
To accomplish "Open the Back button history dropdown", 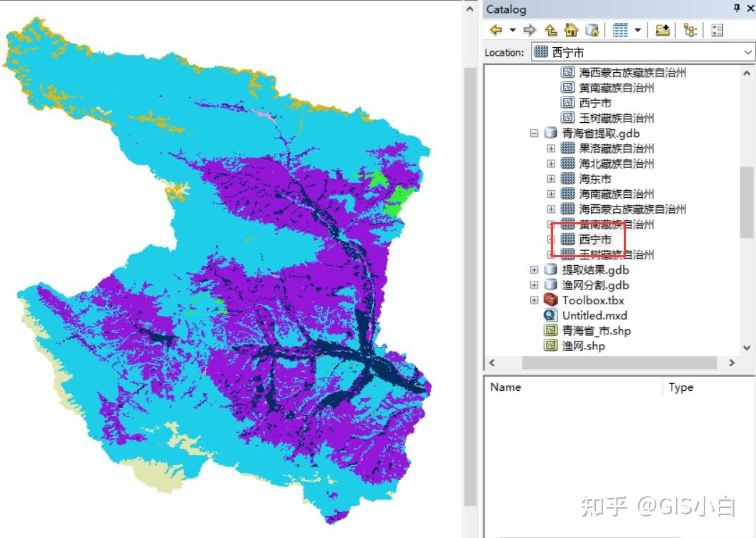I will click(x=512, y=29).
